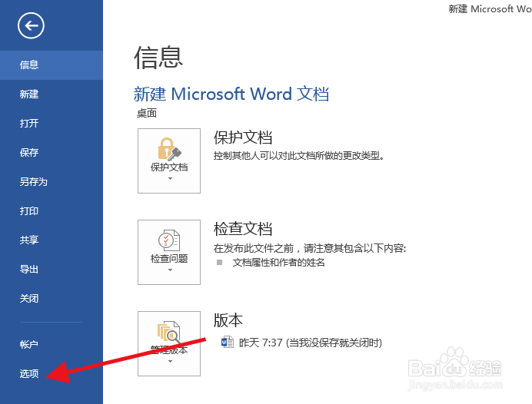This screenshot has width=532, height=404.
Task: Click the 检查问题 button label
Action: [169, 259]
